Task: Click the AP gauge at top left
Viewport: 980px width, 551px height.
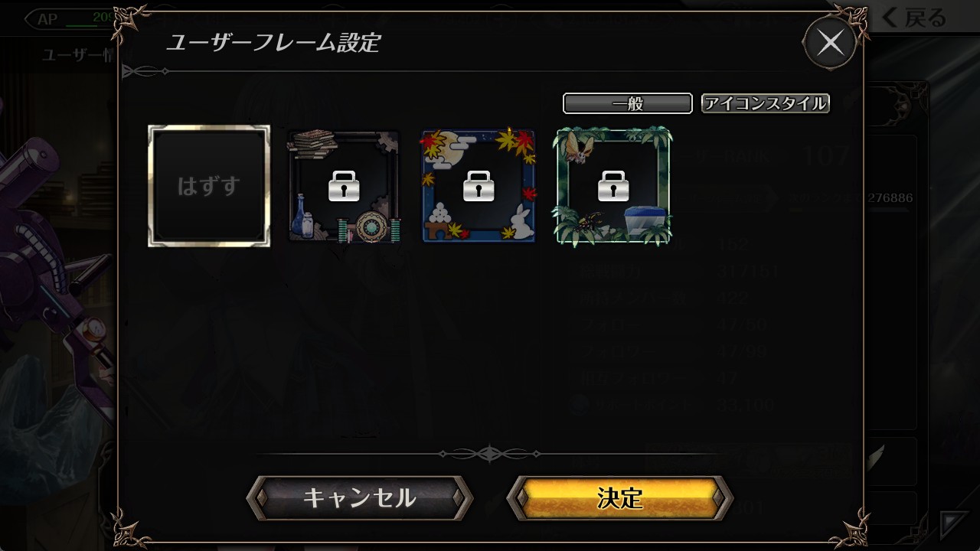Action: coord(70,18)
